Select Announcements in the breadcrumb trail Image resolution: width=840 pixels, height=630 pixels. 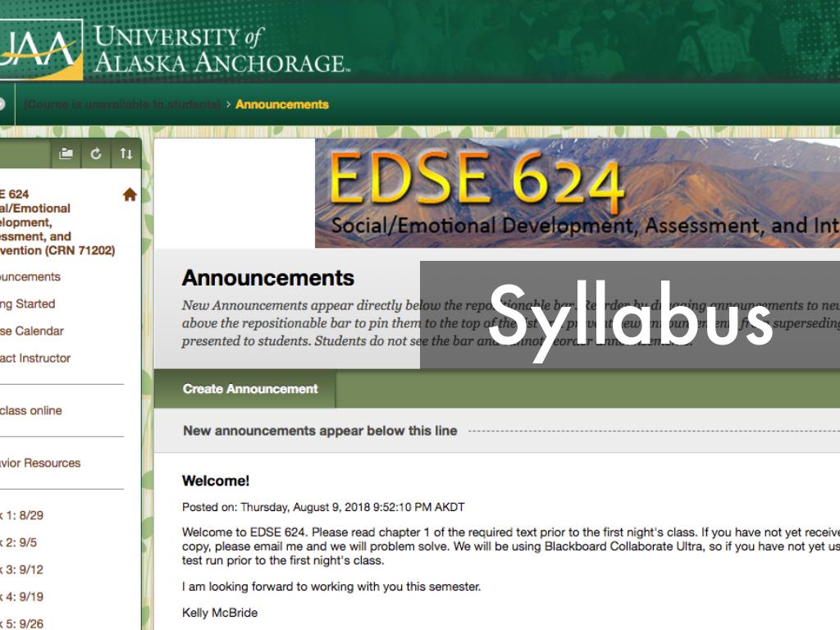[281, 104]
